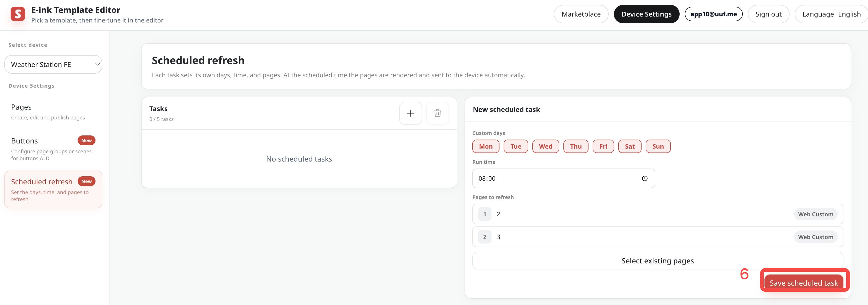The width and height of the screenshot is (868, 305).
Task: Expand Weather Station FE device dropdown
Action: point(53,64)
